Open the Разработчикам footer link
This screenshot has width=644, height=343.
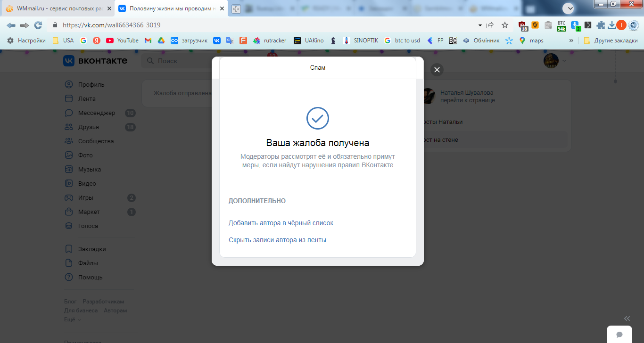click(103, 302)
